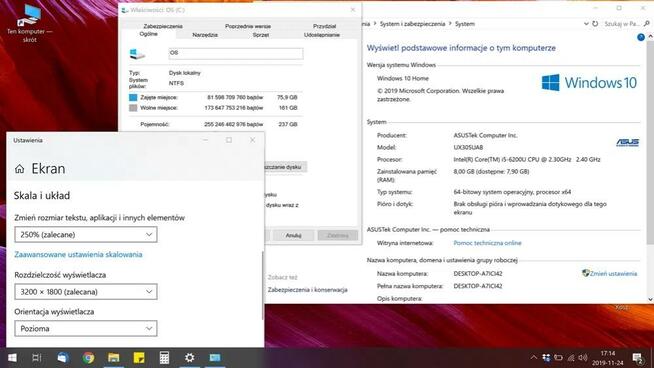Switch to the Sprzęt tab
Screen dimensions: 654x368
tap(261, 35)
